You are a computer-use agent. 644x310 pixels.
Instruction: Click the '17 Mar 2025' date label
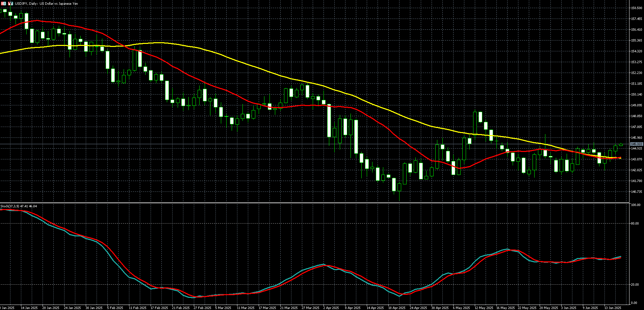click(x=267, y=308)
